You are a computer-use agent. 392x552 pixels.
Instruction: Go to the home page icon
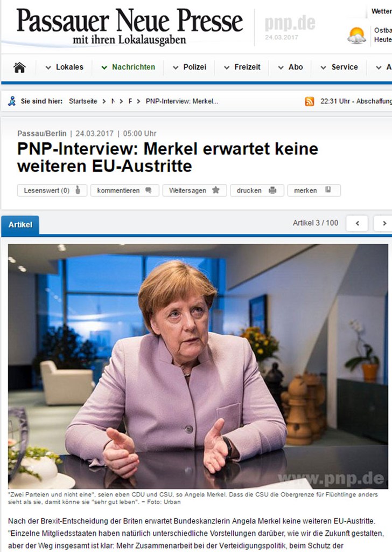click(19, 67)
